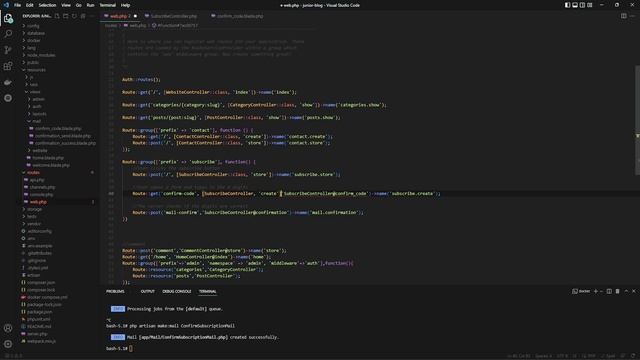
Task: Click Customize Layout icon in title bar
Action: (x=590, y=5)
